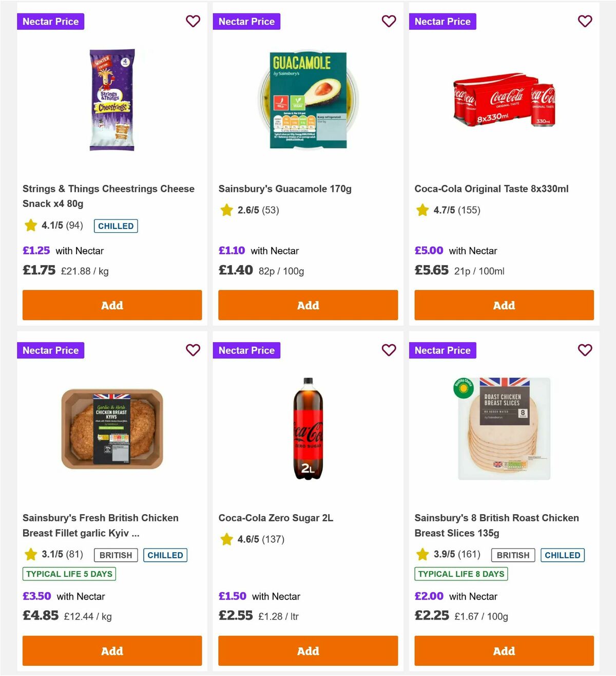Click the heart icon on Coca-Cola Original Taste
The width and height of the screenshot is (616, 676).
(x=585, y=21)
